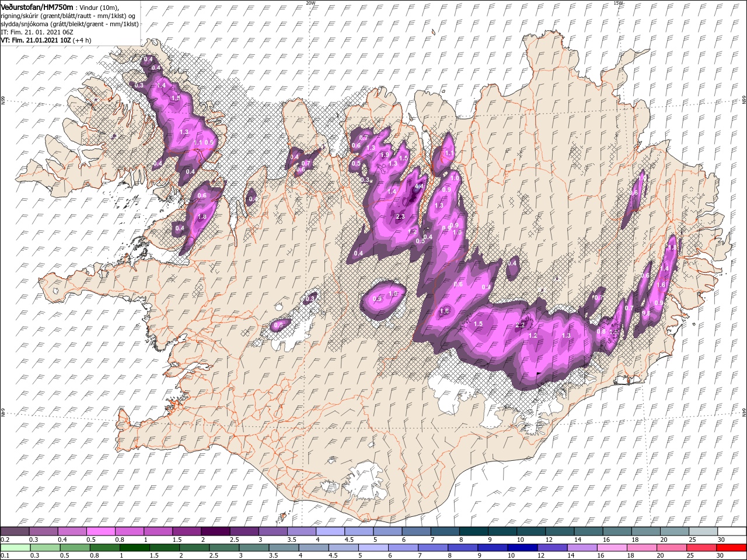Image resolution: width=747 pixels, height=560 pixels.
Task: Click the 2.2 snowfall value on the map
Action: pos(521,325)
